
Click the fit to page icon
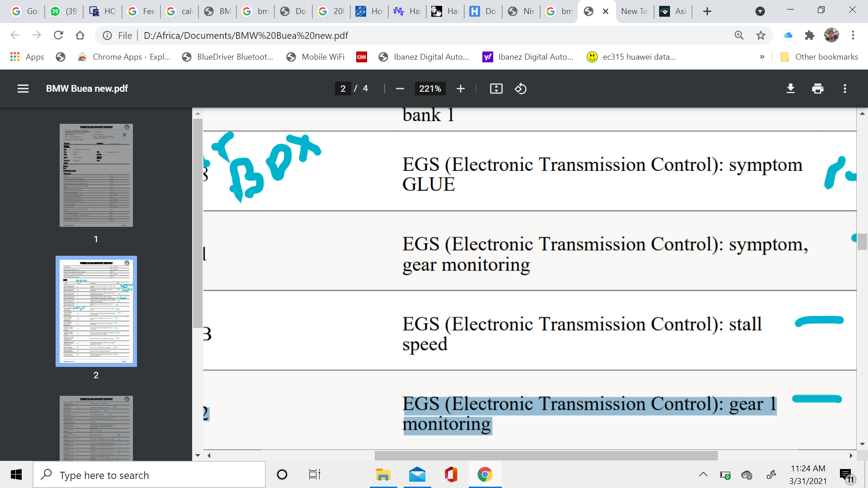[x=496, y=89]
